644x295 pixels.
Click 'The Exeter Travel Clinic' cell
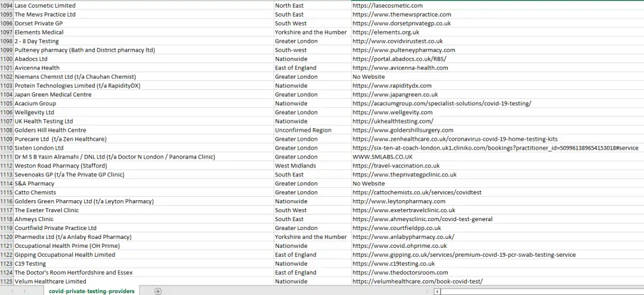(x=144, y=210)
